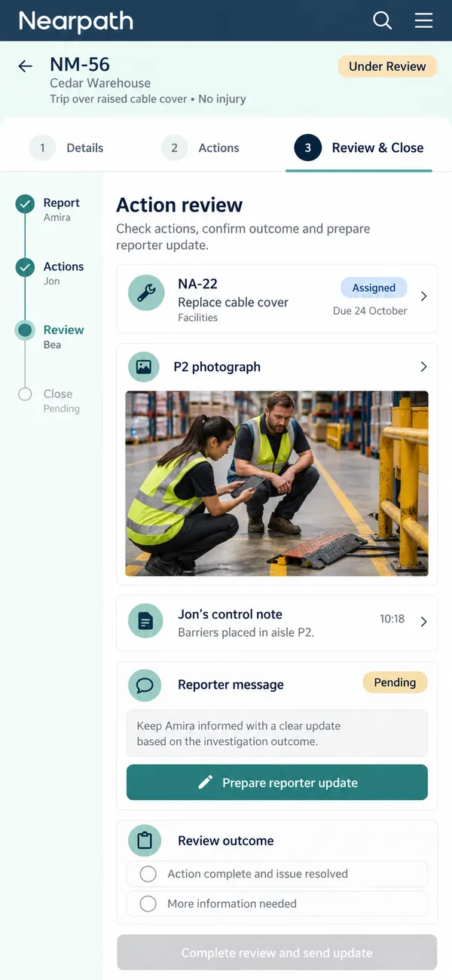The image size is (452, 980).
Task: Click the chat bubble icon for Reporter message
Action: point(145,685)
